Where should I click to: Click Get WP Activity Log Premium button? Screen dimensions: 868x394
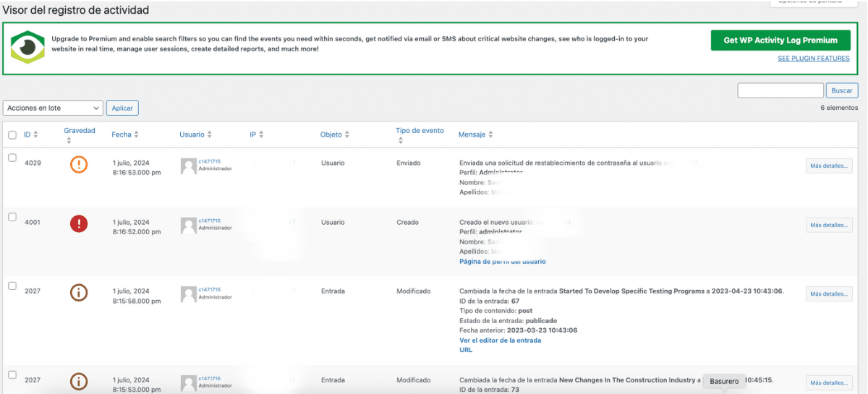[780, 40]
